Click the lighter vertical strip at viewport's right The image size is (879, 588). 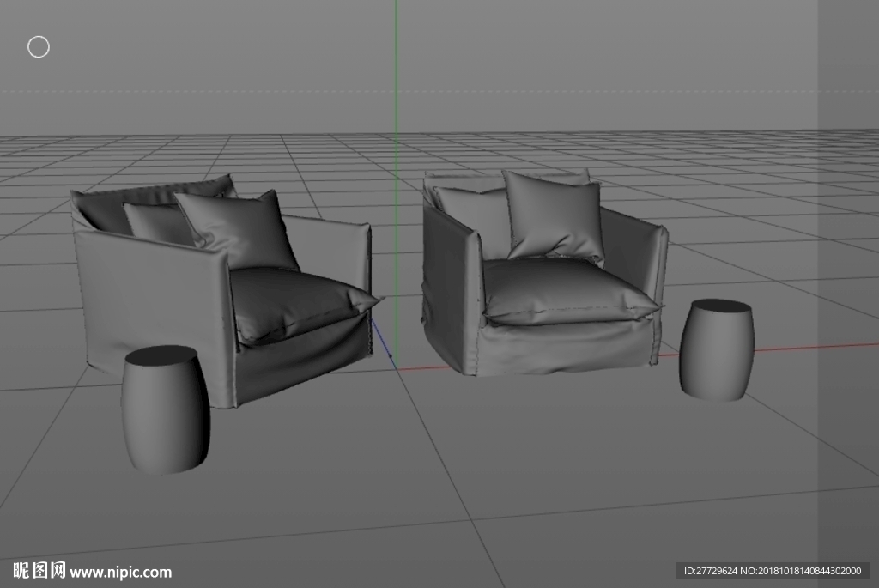pos(847,281)
